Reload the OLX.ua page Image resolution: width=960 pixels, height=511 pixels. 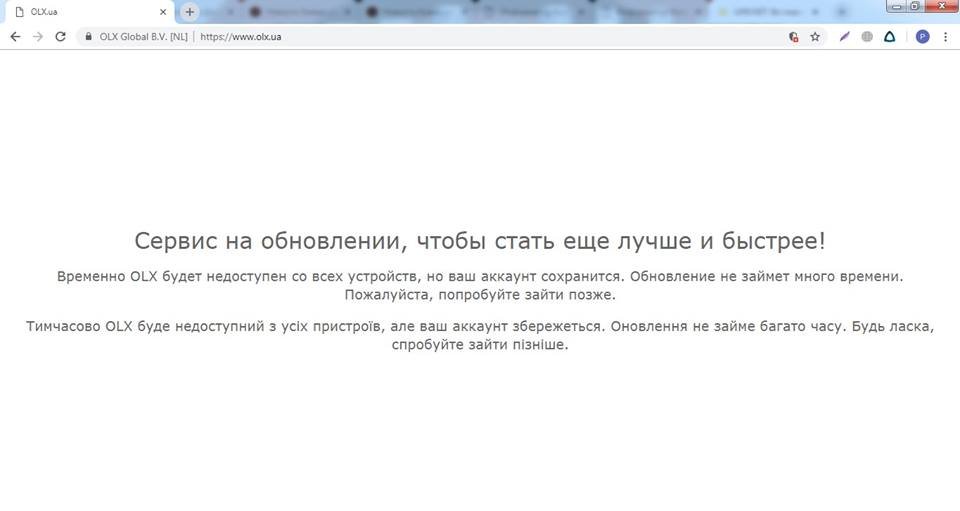pyautogui.click(x=60, y=37)
